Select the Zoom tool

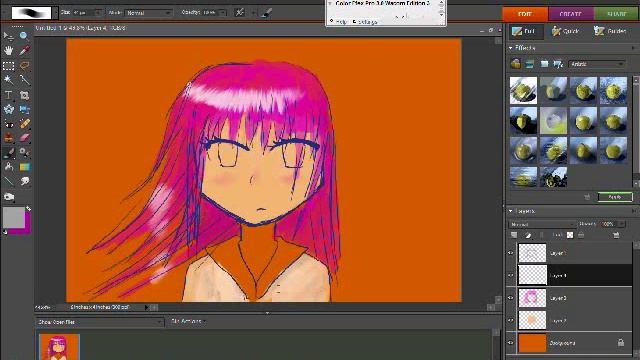[24, 36]
